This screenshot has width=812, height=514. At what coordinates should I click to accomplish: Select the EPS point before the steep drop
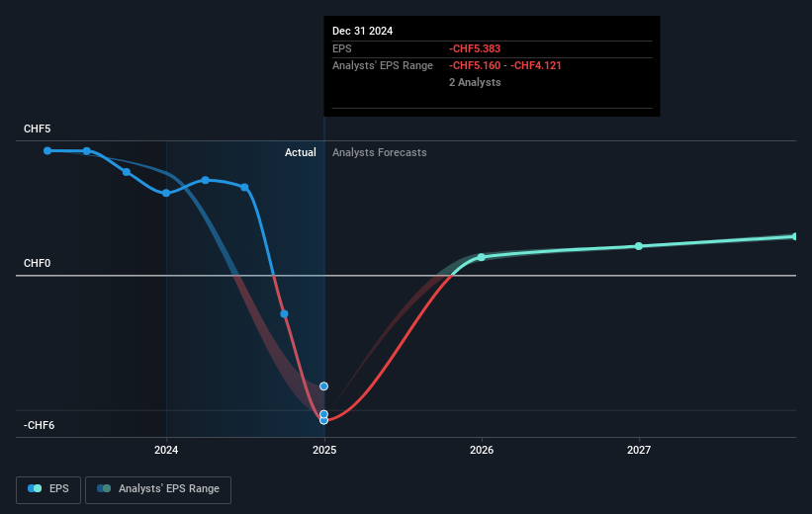point(244,188)
